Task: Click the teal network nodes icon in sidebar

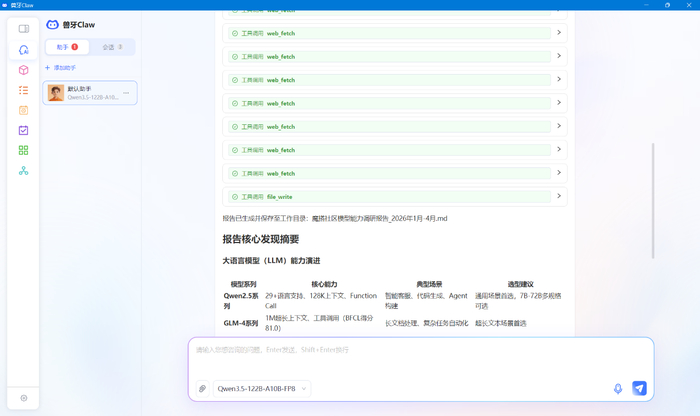Action: pos(23,171)
